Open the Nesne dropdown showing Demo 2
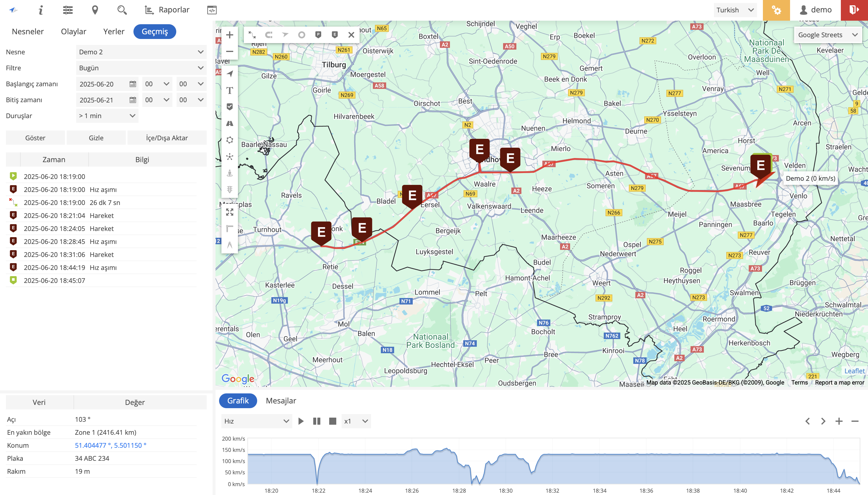 (141, 52)
